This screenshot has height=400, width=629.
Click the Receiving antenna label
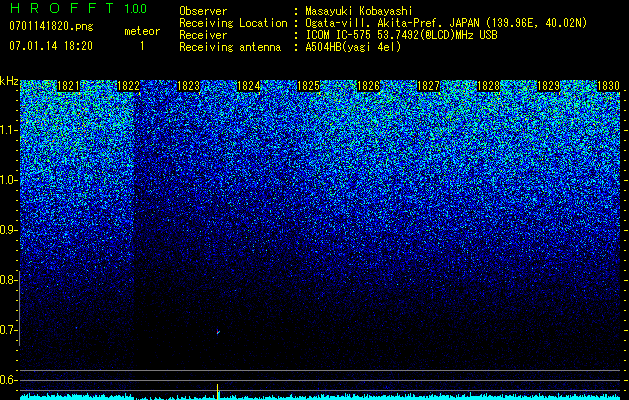point(230,47)
